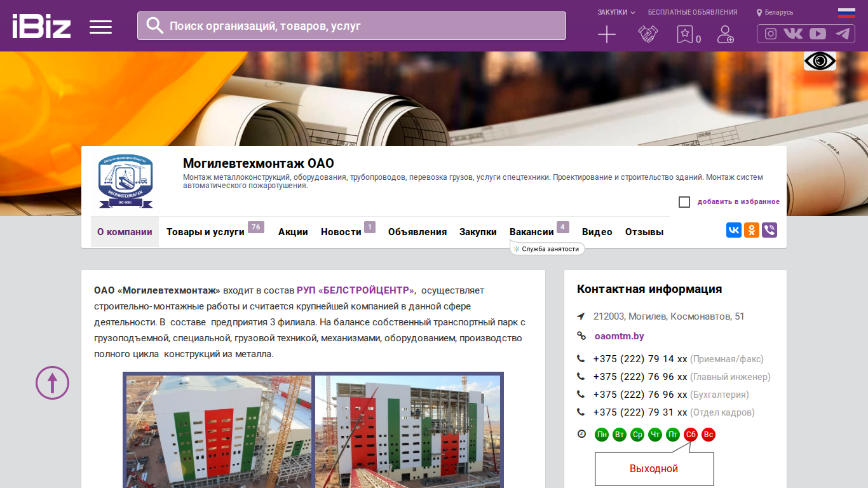868x488 pixels.
Task: Open БЕСПЛАТНЫЕ ОБЪЯВЛЕНИЯ link
Action: click(693, 12)
